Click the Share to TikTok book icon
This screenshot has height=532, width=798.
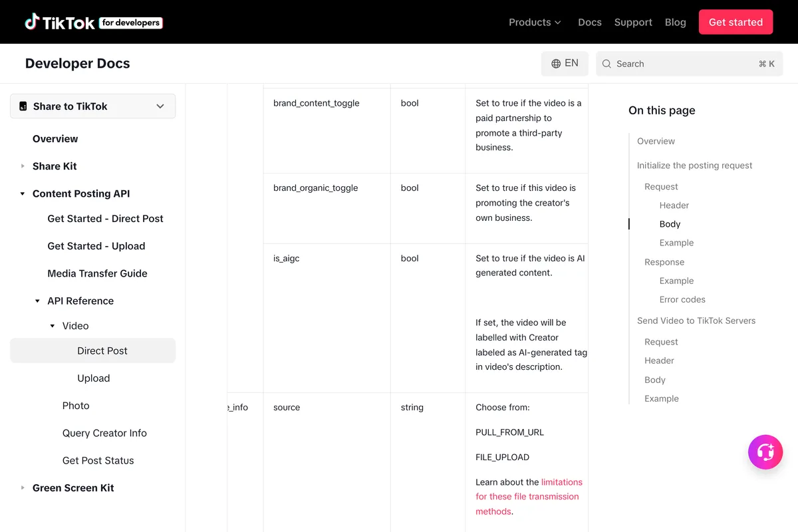click(23, 106)
